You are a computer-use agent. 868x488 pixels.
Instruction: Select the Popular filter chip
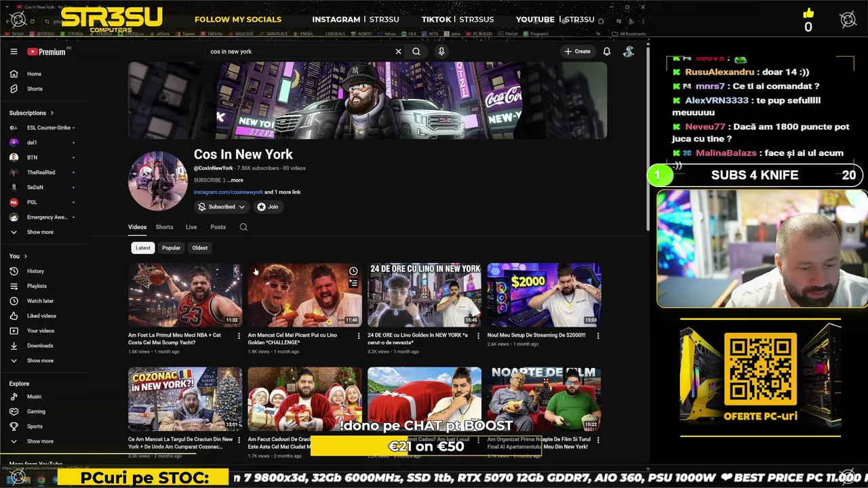point(171,247)
